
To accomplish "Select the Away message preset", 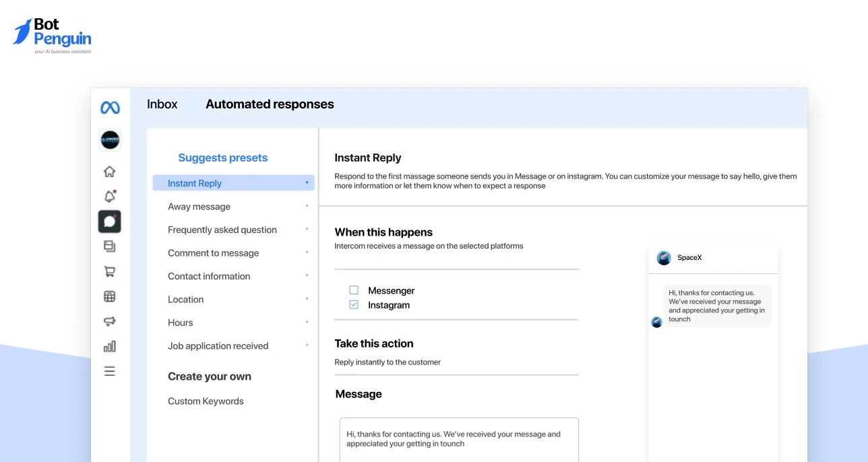I will 199,207.
